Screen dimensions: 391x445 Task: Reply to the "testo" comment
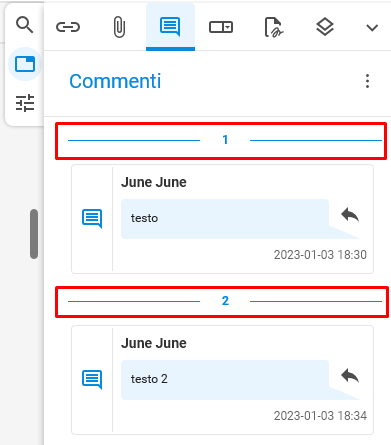point(350,215)
